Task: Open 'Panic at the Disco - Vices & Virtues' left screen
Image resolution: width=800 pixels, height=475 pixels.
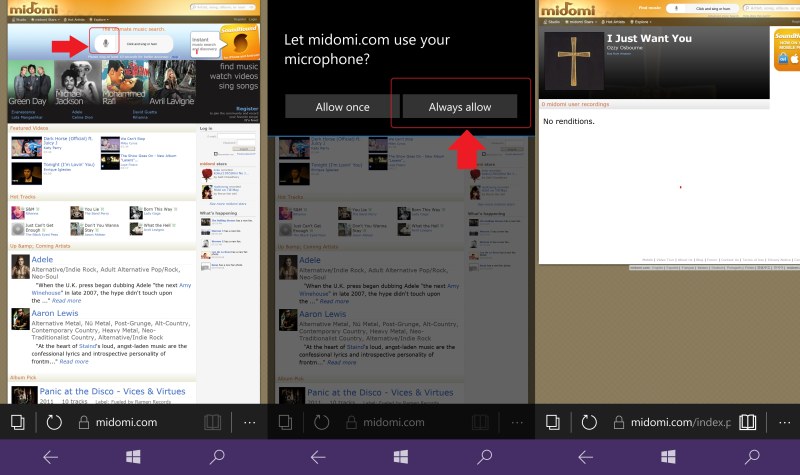Action: pyautogui.click(x=112, y=391)
